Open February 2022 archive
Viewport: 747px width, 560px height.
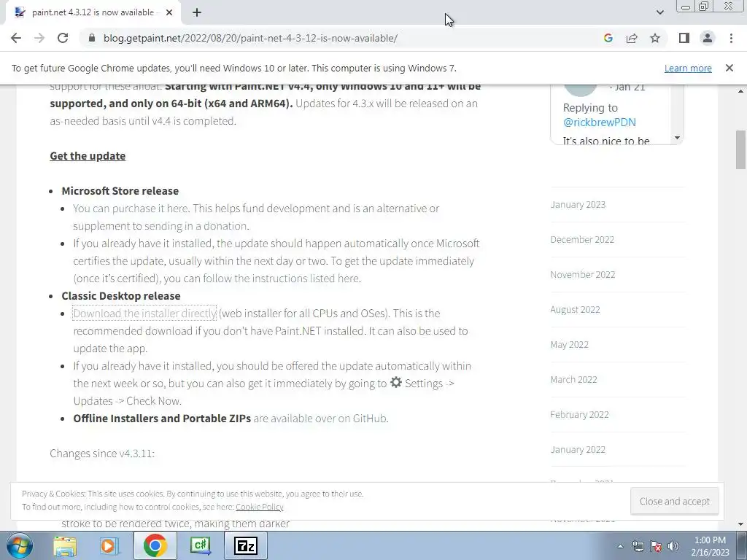tap(579, 414)
